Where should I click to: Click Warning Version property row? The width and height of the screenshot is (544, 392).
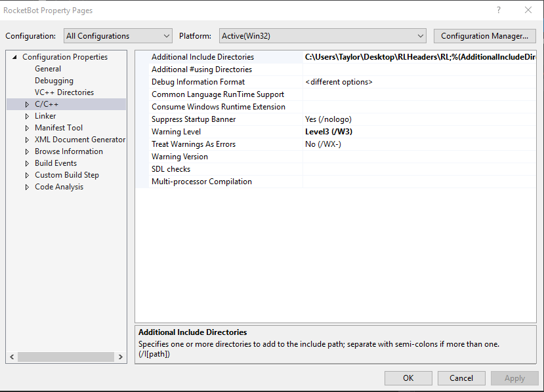(335, 157)
